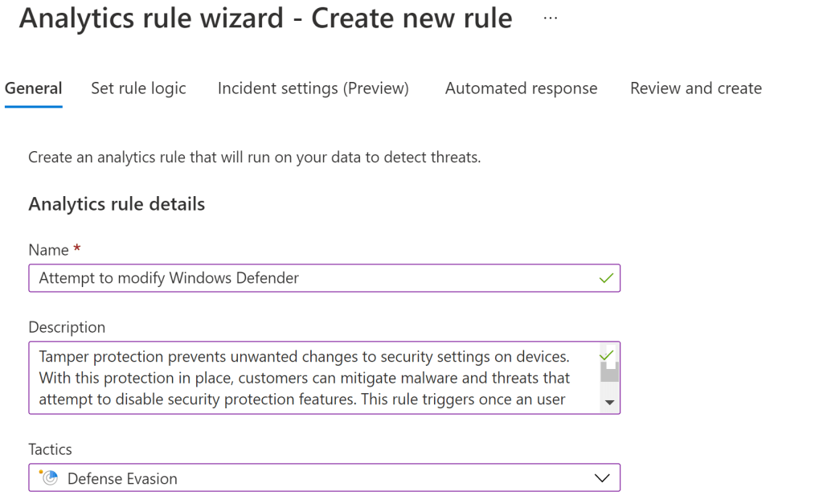Click the Description scroll down arrow

click(x=609, y=402)
